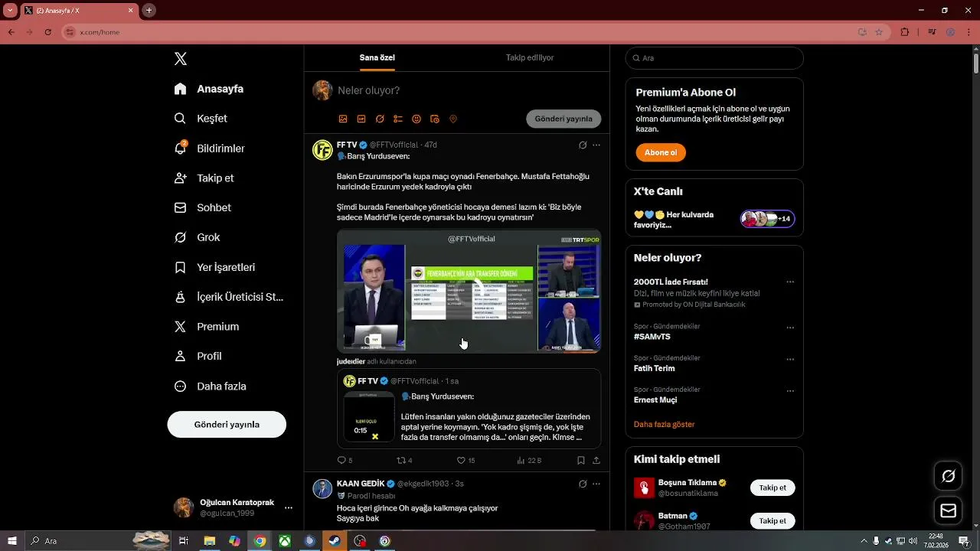The width and height of the screenshot is (980, 551).
Task: Add a poll to the post
Action: 398,119
